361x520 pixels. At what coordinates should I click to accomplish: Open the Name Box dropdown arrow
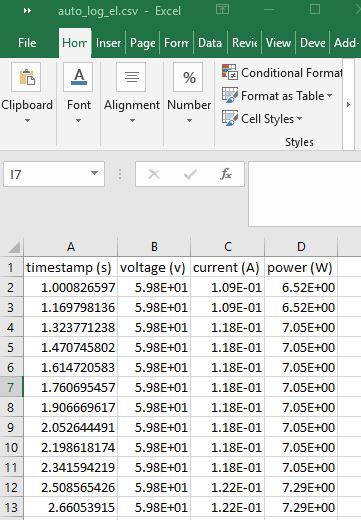(95, 173)
